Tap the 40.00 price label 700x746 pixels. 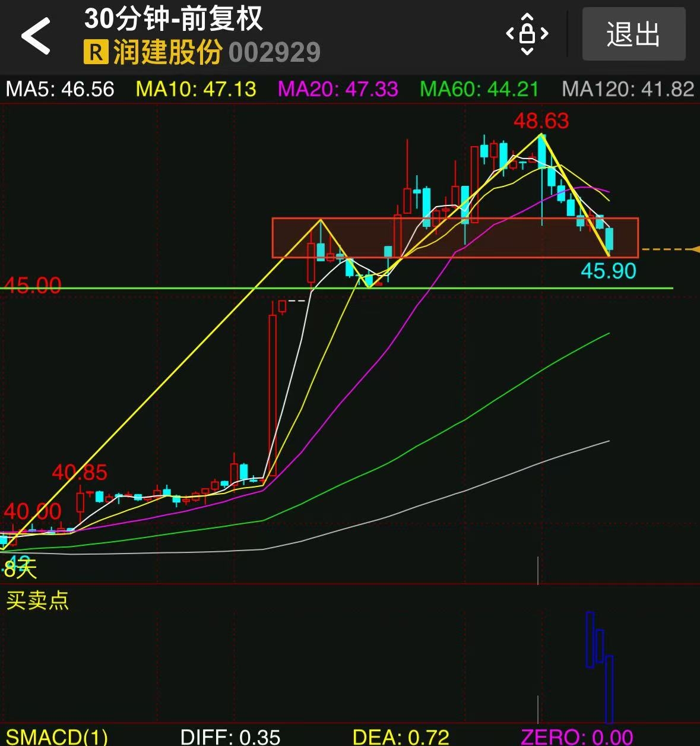coord(32,511)
